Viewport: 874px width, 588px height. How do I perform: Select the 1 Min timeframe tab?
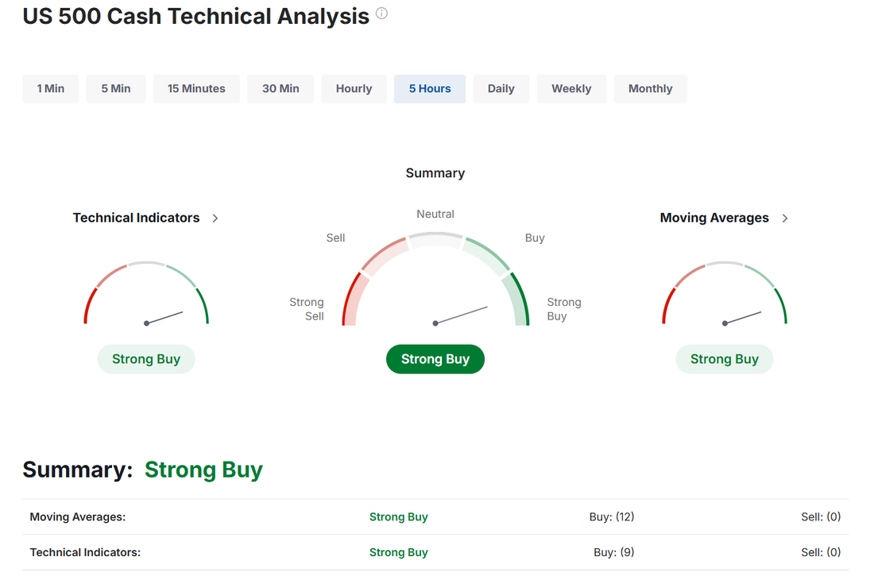[51, 89]
